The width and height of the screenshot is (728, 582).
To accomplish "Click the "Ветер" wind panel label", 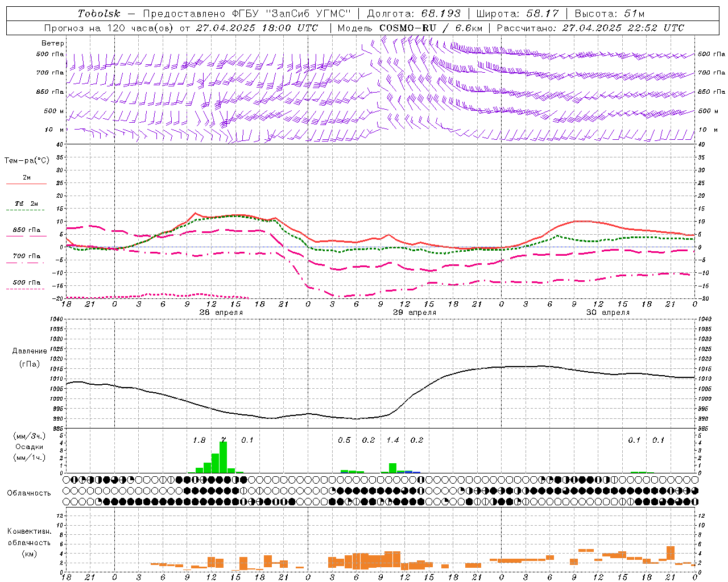I will 53,43.
